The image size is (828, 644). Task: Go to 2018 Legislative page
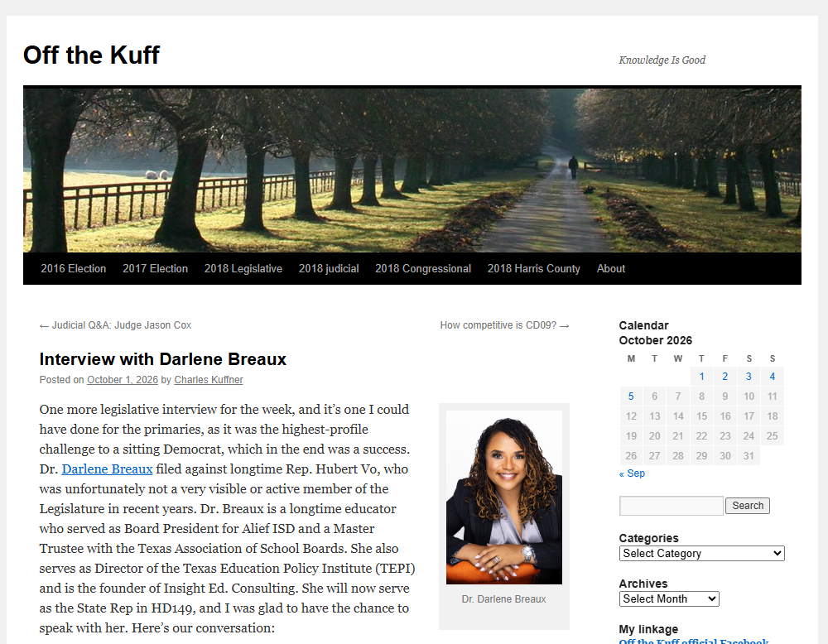click(243, 269)
